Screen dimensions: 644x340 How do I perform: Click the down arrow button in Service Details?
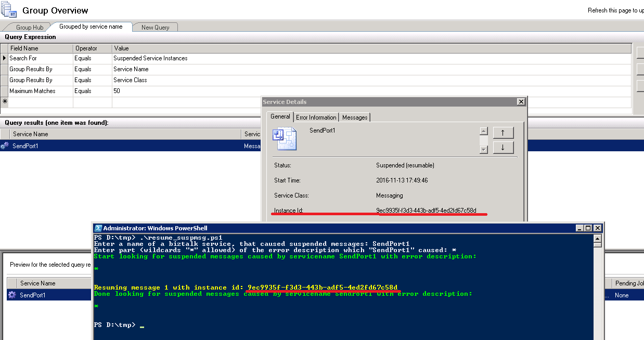tap(503, 148)
